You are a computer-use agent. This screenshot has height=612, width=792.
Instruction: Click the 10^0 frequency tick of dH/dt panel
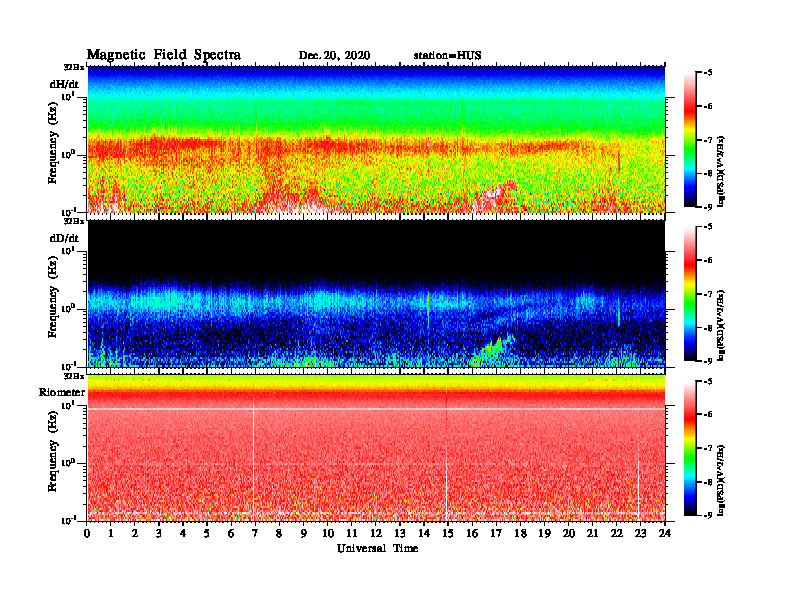68,154
